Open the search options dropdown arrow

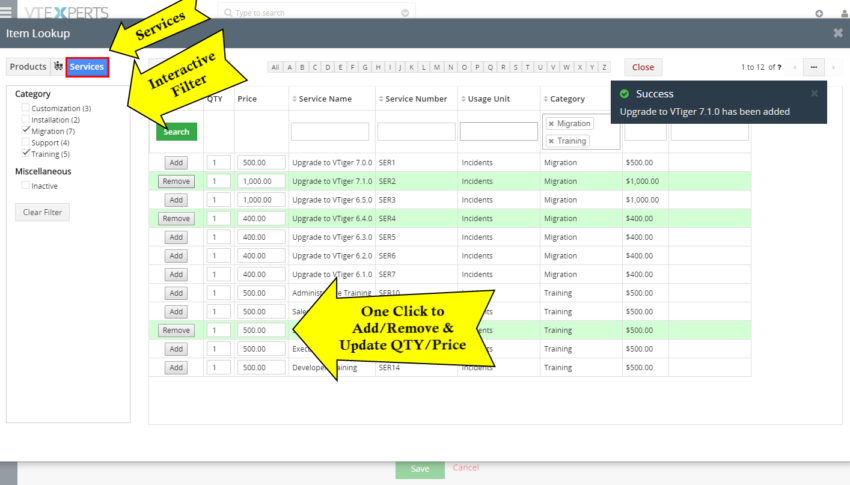[405, 12]
